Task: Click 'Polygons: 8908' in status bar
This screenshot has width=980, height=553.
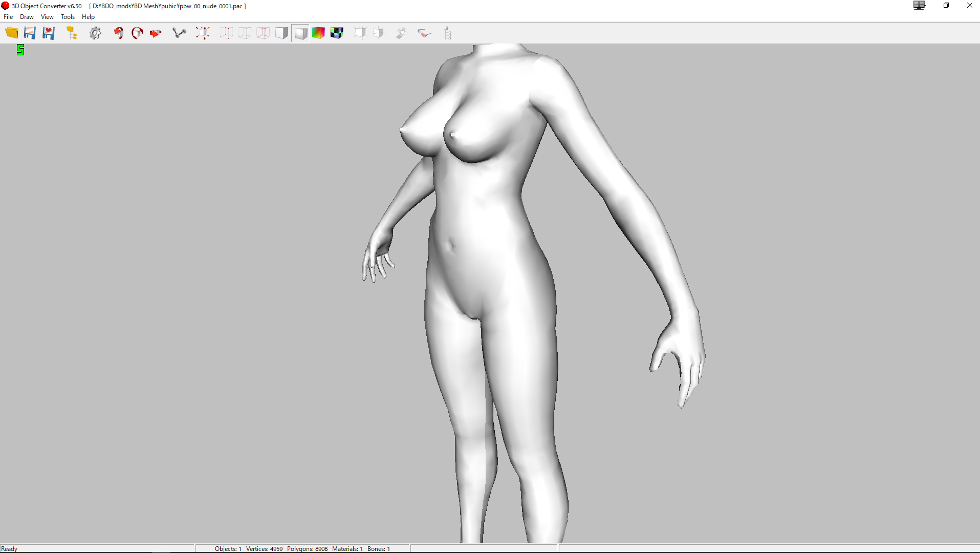Action: click(307, 549)
